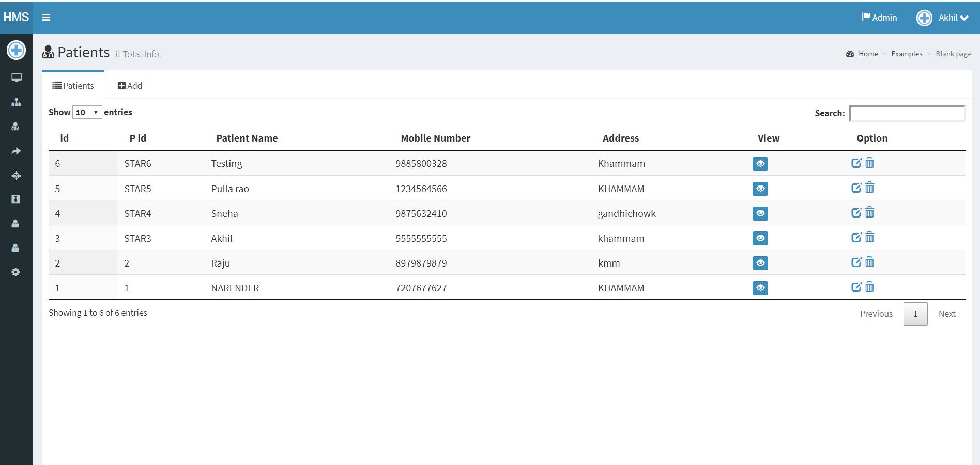The image size is (980, 465).
Task: Open the Show entries count dropdown
Action: coord(87,112)
